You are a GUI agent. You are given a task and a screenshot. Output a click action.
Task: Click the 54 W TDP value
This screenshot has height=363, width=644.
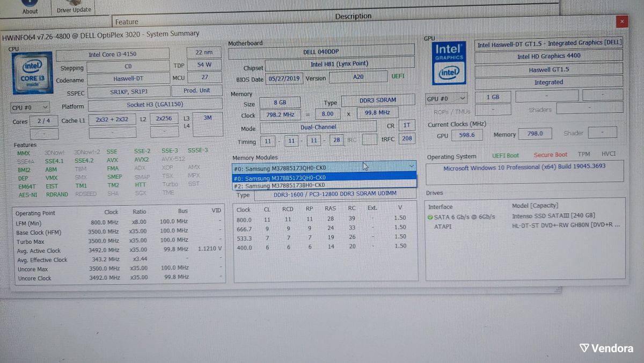coord(204,64)
